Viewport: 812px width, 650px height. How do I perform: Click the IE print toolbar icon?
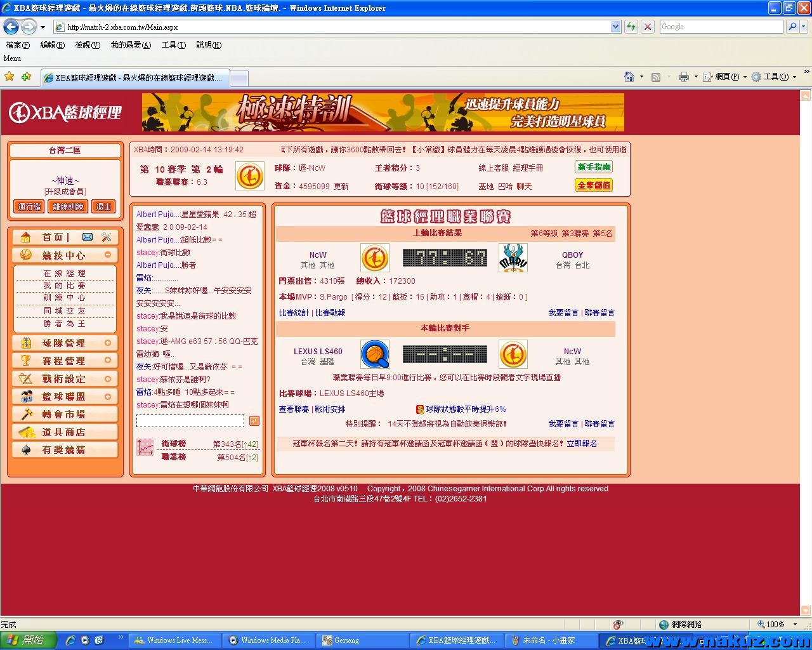[x=683, y=77]
